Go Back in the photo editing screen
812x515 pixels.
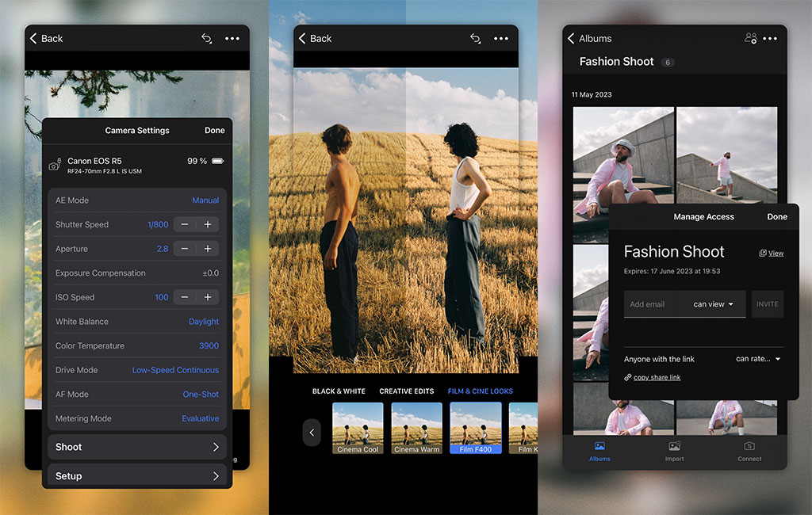[x=315, y=38]
